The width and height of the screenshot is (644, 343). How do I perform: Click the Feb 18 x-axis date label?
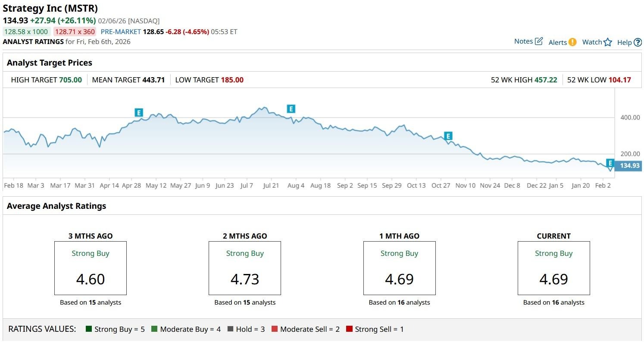[x=13, y=186]
